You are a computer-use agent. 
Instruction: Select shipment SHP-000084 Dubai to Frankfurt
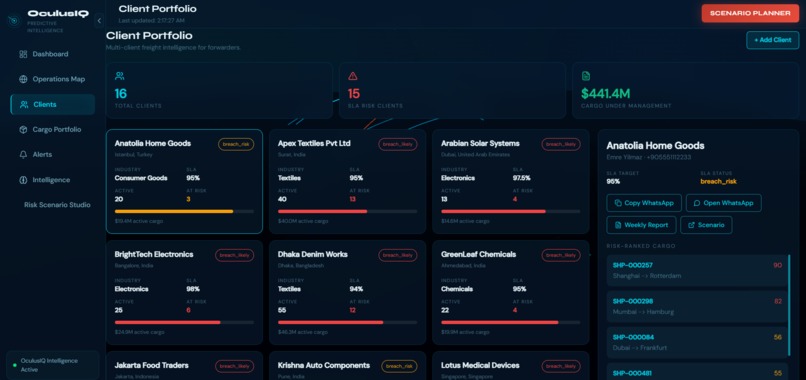tap(697, 342)
